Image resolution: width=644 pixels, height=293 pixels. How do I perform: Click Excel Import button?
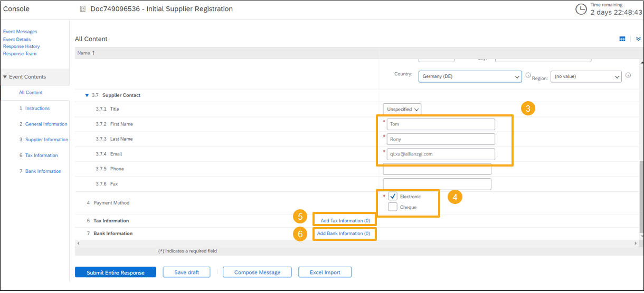pos(325,272)
